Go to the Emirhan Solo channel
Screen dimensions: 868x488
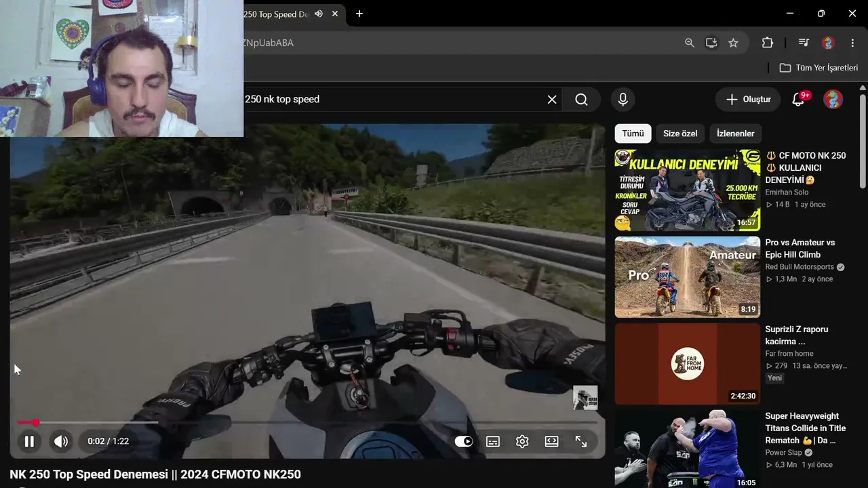pyautogui.click(x=787, y=192)
